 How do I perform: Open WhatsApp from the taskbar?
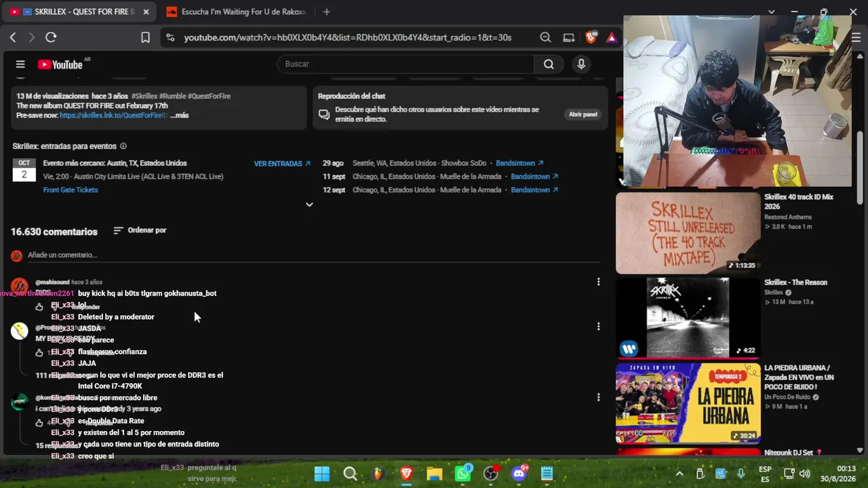(463, 473)
